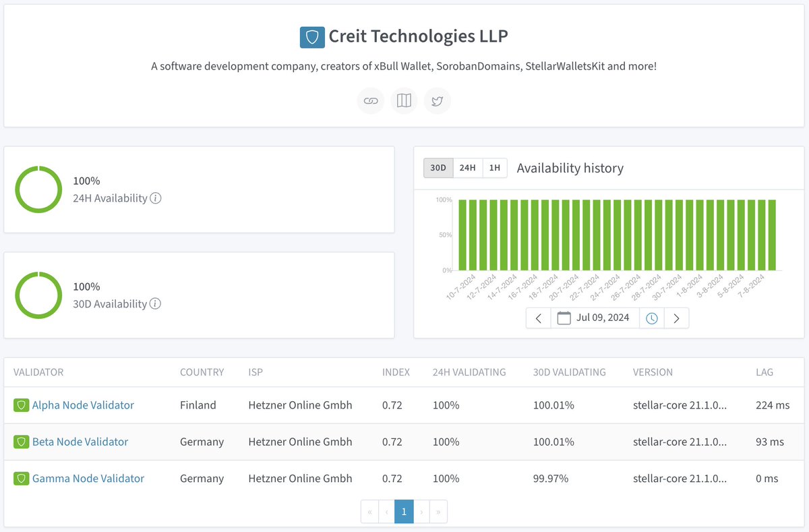Viewport: 809px width, 532px height.
Task: Click the 30D availability donut chart
Action: (x=38, y=295)
